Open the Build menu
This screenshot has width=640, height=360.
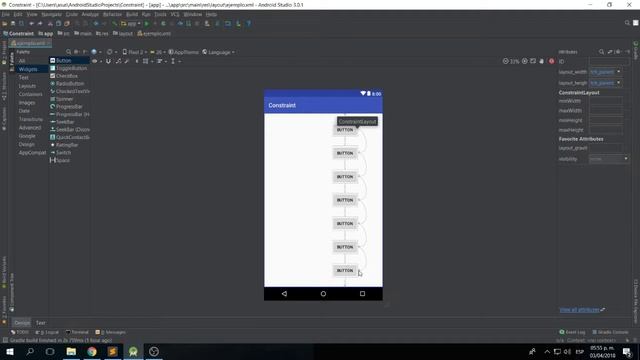tap(132, 14)
